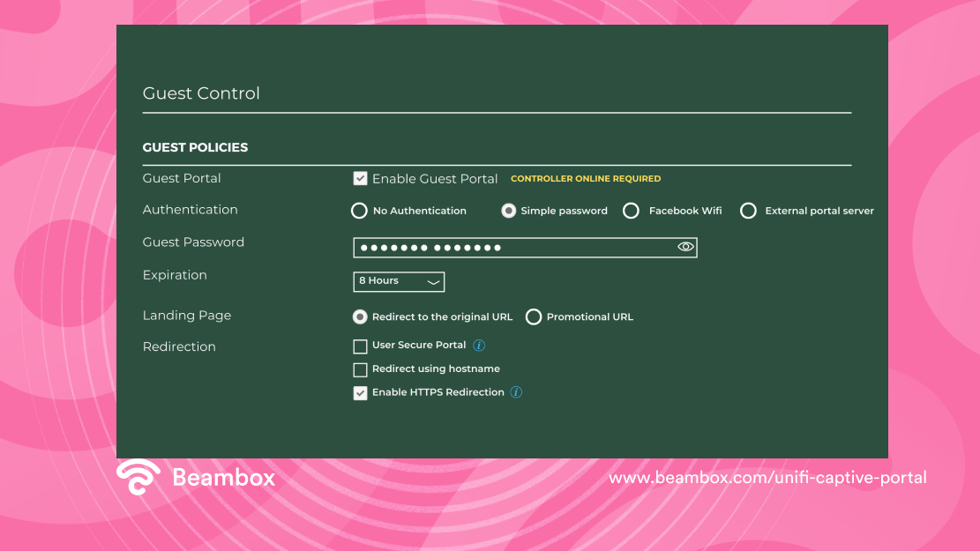Open info icon beside Enable HTTPS Redirection

tap(516, 392)
